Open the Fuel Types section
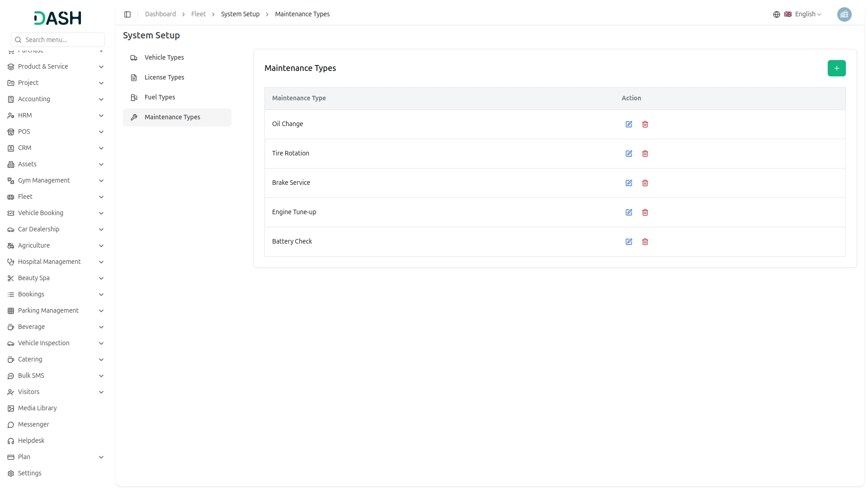Screen dimensions: 868x488 pos(160,97)
